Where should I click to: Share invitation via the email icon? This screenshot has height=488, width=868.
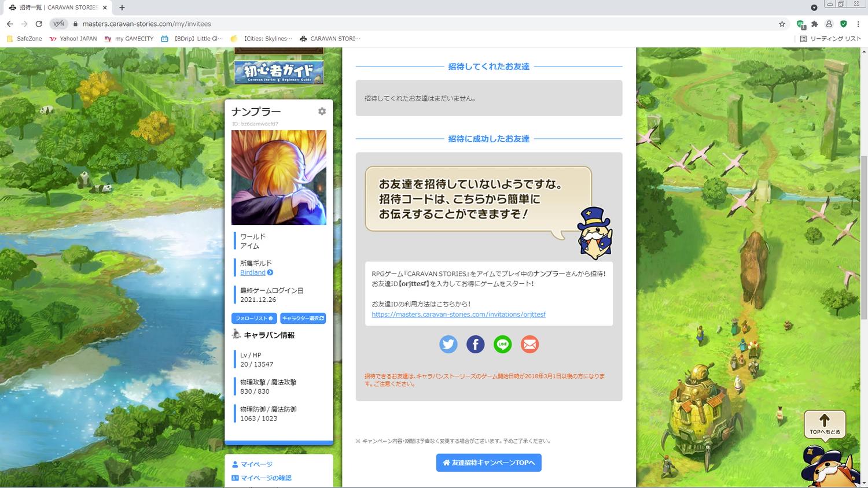click(x=529, y=345)
